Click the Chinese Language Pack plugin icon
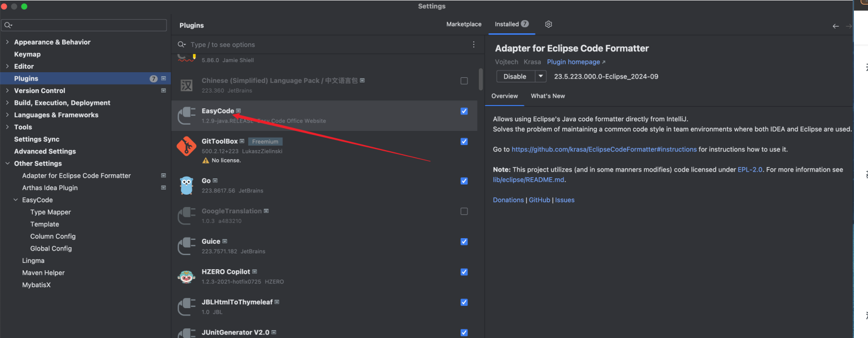868x338 pixels. pyautogui.click(x=187, y=85)
